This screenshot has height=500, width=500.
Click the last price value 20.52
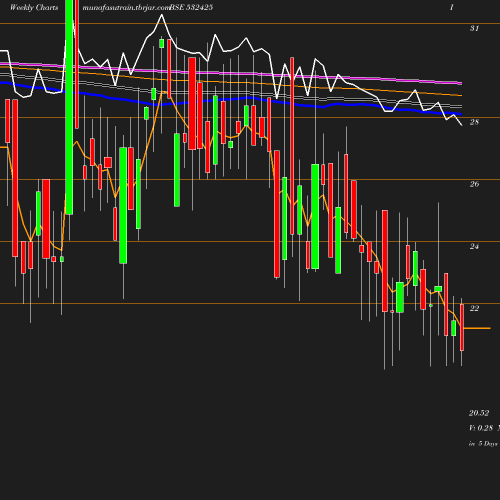[x=479, y=413]
